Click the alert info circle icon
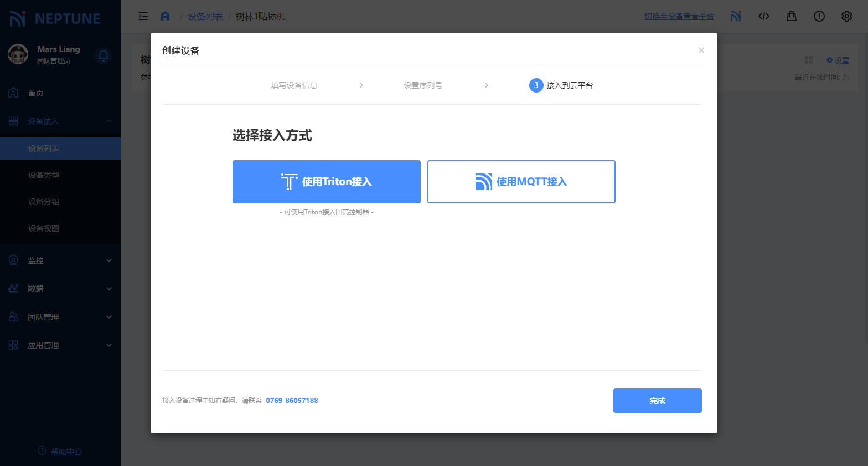This screenshot has height=466, width=868. click(x=819, y=16)
